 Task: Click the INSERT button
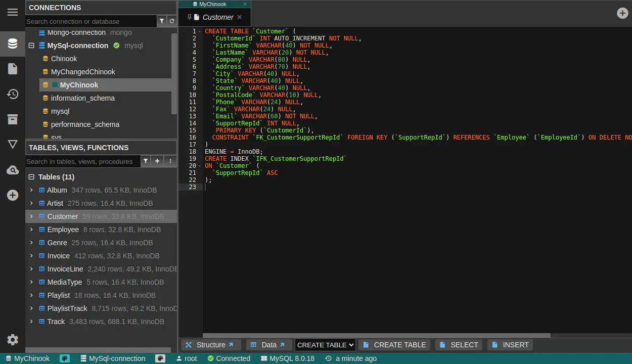pyautogui.click(x=510, y=345)
